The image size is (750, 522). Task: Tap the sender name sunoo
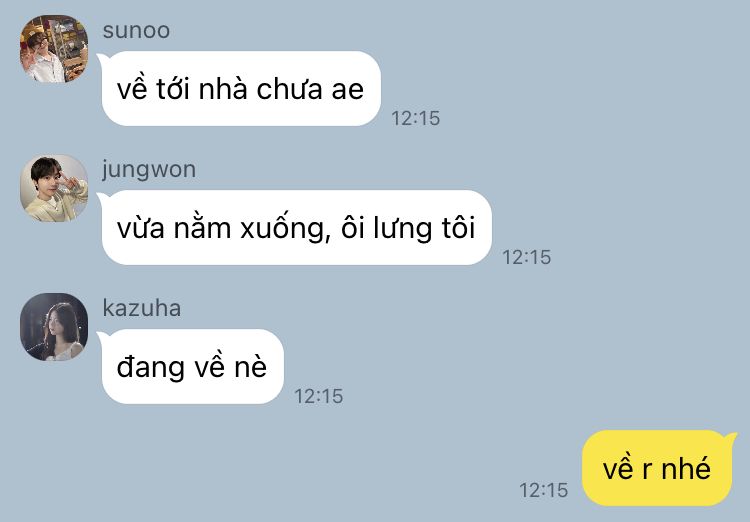point(136,31)
